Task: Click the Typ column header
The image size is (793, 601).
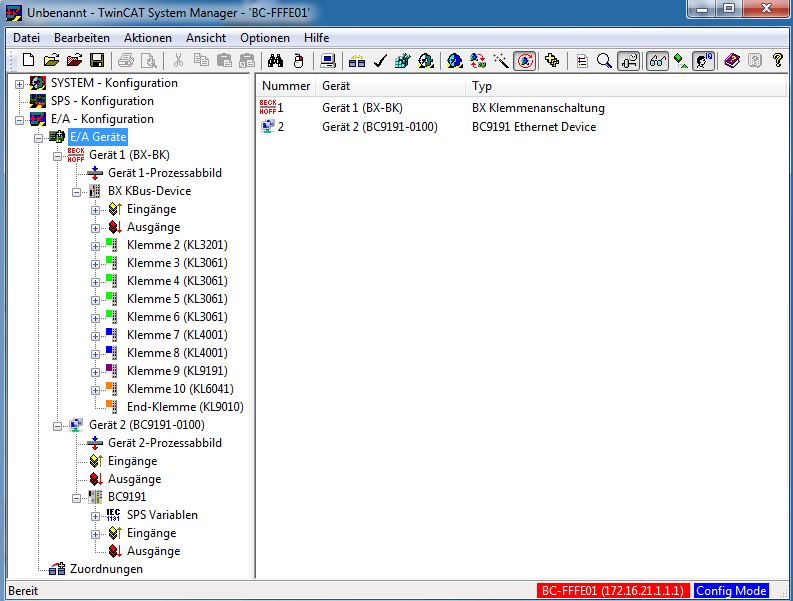Action: tap(626, 86)
